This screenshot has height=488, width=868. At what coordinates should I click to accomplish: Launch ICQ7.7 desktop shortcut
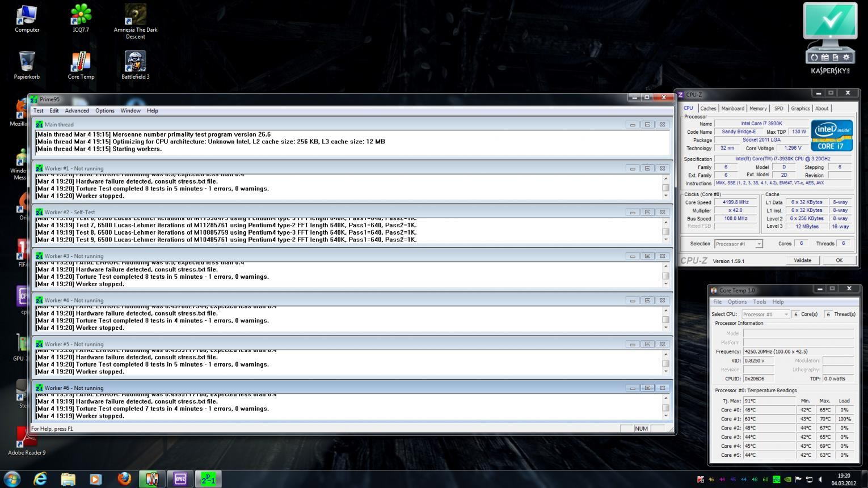click(x=81, y=18)
